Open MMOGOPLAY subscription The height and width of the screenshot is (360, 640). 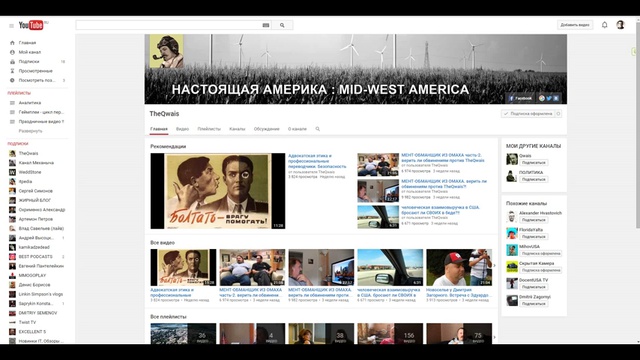tap(32, 276)
